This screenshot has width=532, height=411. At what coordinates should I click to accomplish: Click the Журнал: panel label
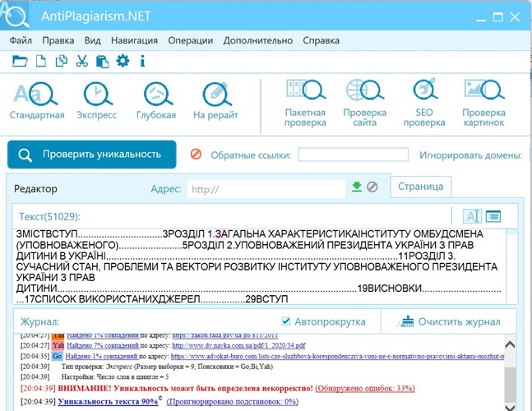click(x=39, y=321)
